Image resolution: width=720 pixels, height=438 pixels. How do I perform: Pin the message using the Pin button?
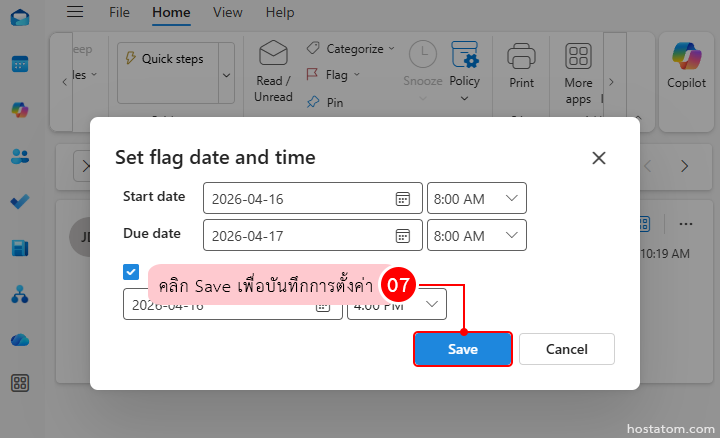click(x=325, y=102)
